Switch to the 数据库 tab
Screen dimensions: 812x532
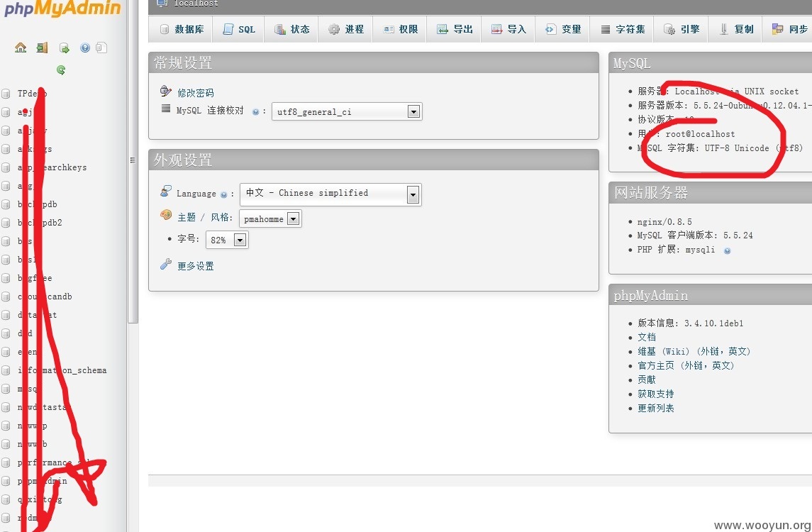point(182,30)
